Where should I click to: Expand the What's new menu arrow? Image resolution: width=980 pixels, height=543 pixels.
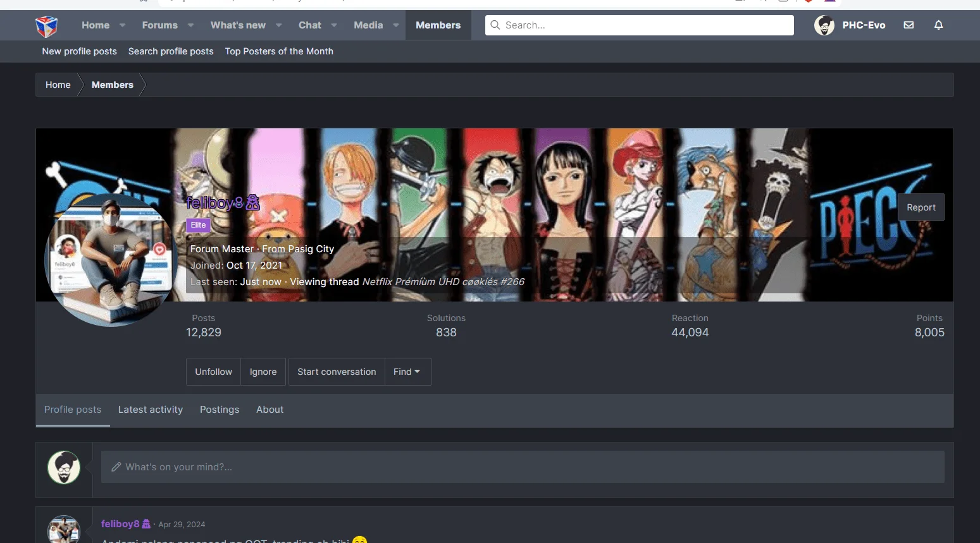point(278,25)
